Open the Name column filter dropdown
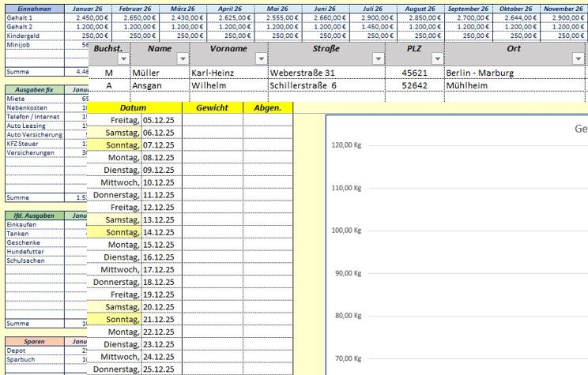This screenshot has height=375, width=588. [x=183, y=59]
